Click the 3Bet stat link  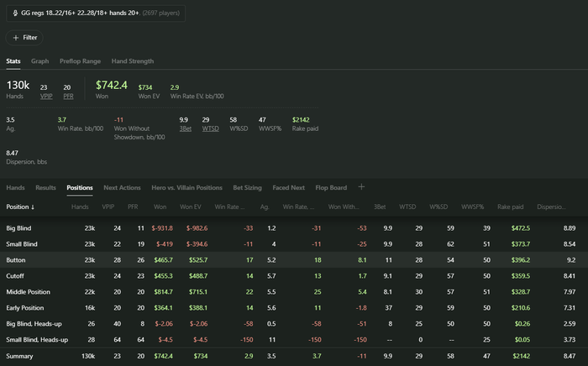186,128
